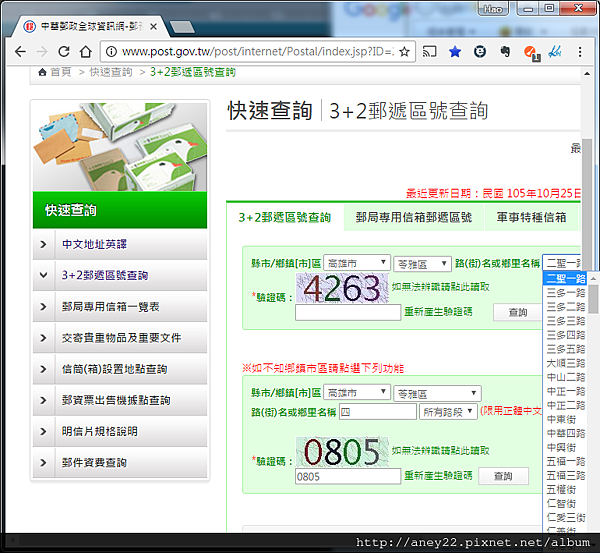Click 如無法辨識請點此聽取 next to 0805
The width and height of the screenshot is (600, 553).
coord(440,450)
